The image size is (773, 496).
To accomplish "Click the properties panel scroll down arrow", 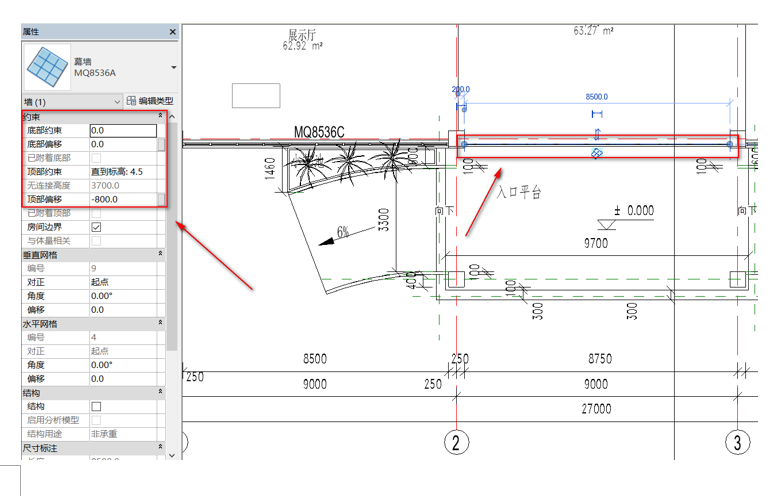I will tap(172, 455).
